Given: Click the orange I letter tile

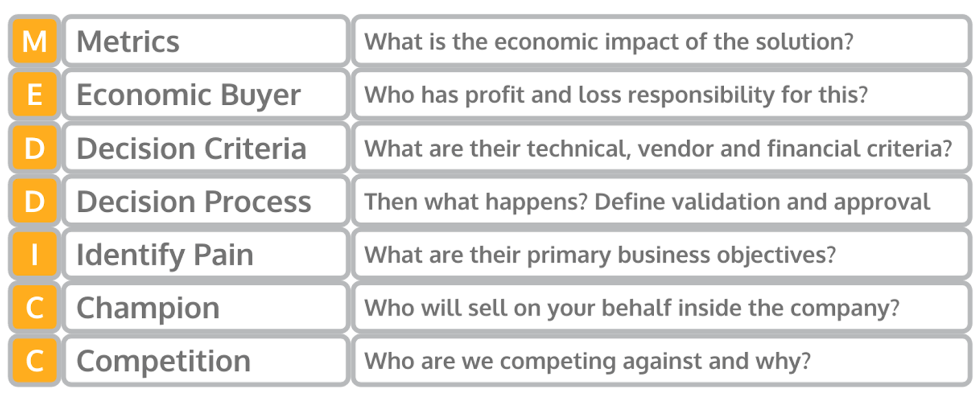Looking at the screenshot, I should pyautogui.click(x=34, y=254).
